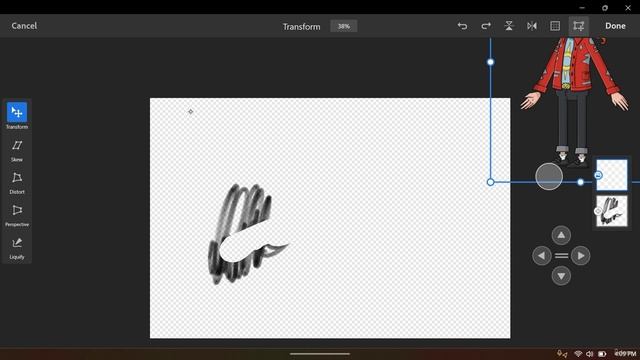Flip the layer horizontally
The image size is (640, 360).
(x=532, y=26)
